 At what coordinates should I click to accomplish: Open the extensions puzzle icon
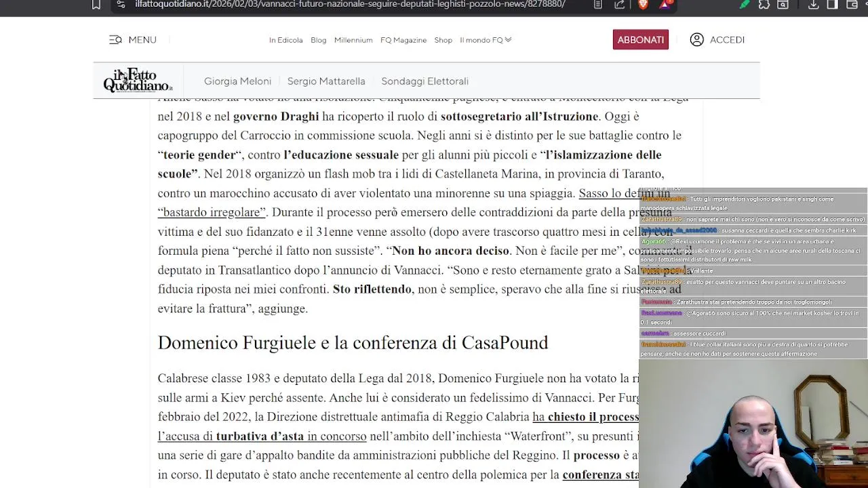(764, 5)
